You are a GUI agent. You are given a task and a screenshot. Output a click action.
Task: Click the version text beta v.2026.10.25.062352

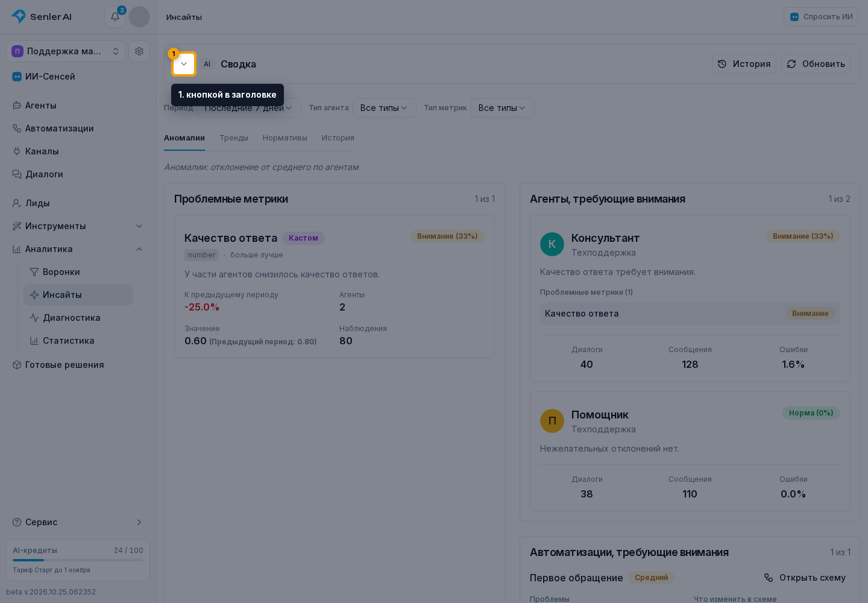click(x=51, y=592)
